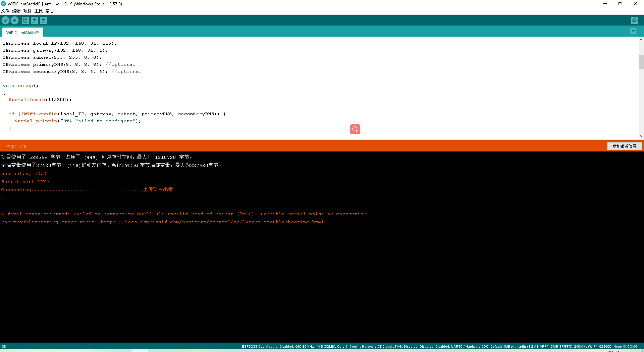The height and width of the screenshot is (352, 644).
Task: Click the editor vertical scrollbar thumb
Action: pos(641,62)
